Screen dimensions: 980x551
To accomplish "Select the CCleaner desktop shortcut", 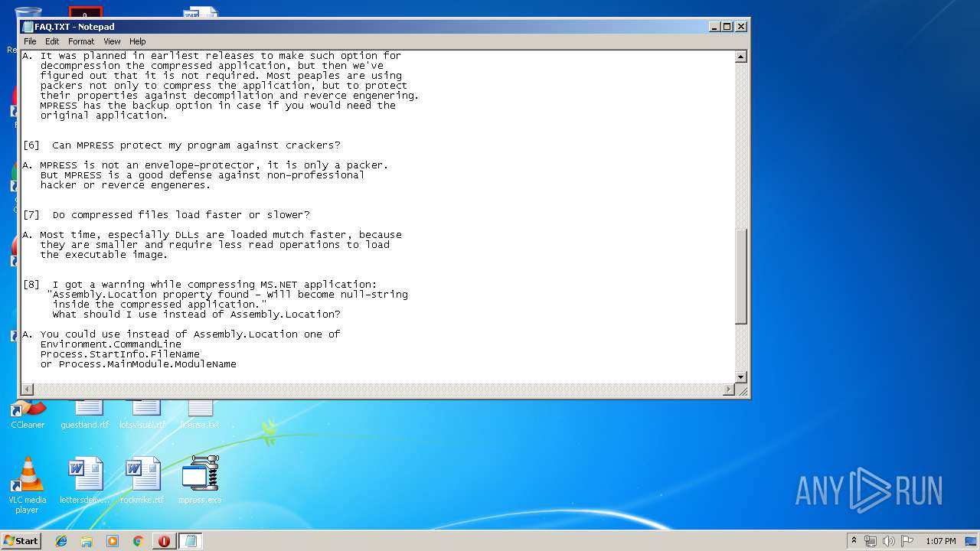I will 28,414.
